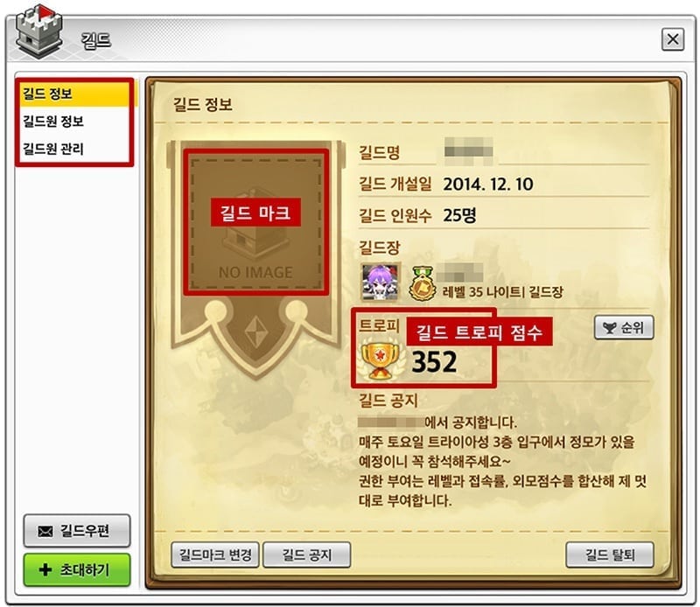
Task: Open the 길드 정보 tab
Action: click(x=74, y=94)
